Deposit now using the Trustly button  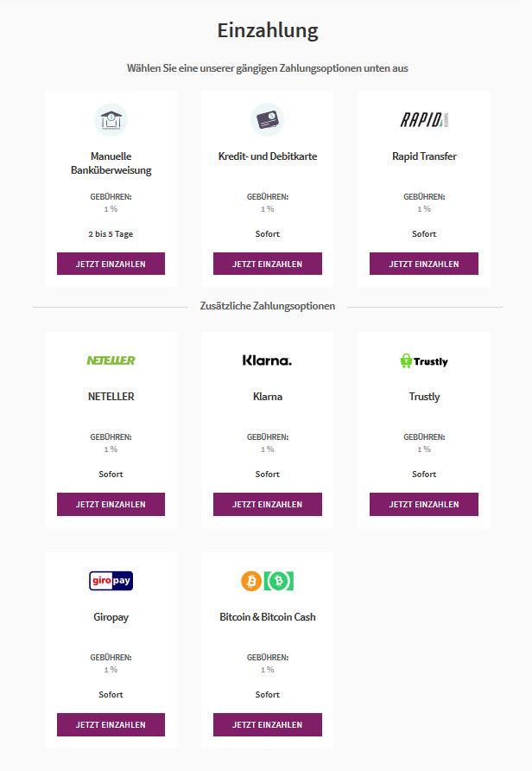click(424, 505)
